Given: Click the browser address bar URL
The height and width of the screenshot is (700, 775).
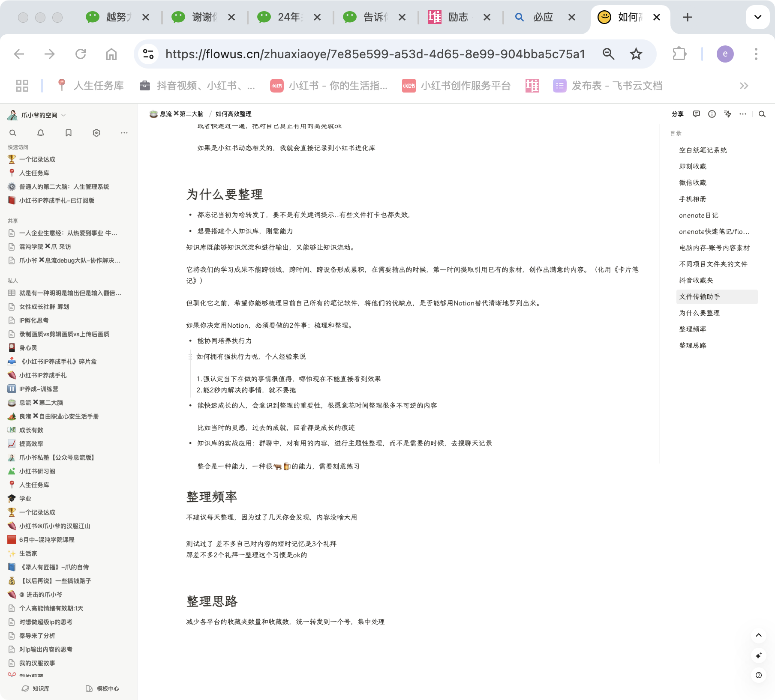Looking at the screenshot, I should 375,54.
